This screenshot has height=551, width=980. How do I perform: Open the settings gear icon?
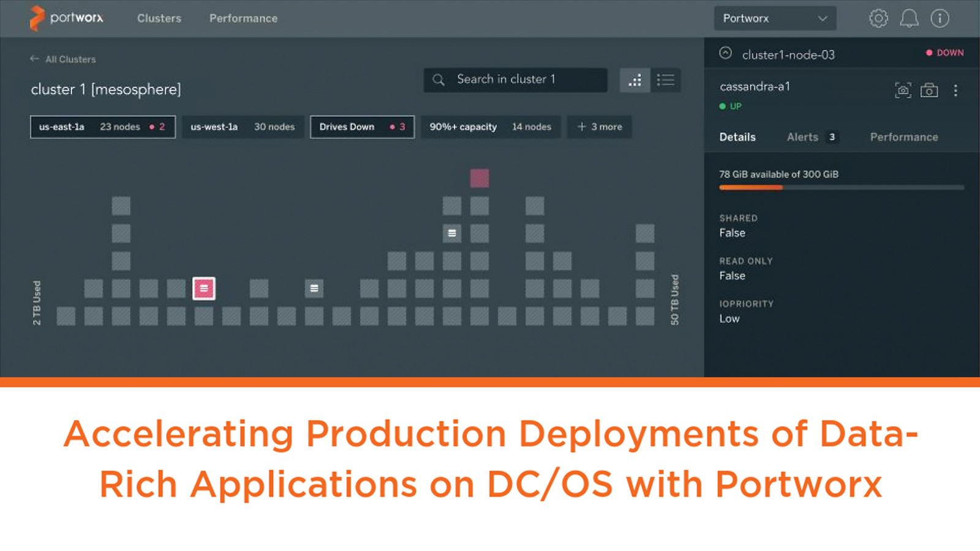(878, 18)
